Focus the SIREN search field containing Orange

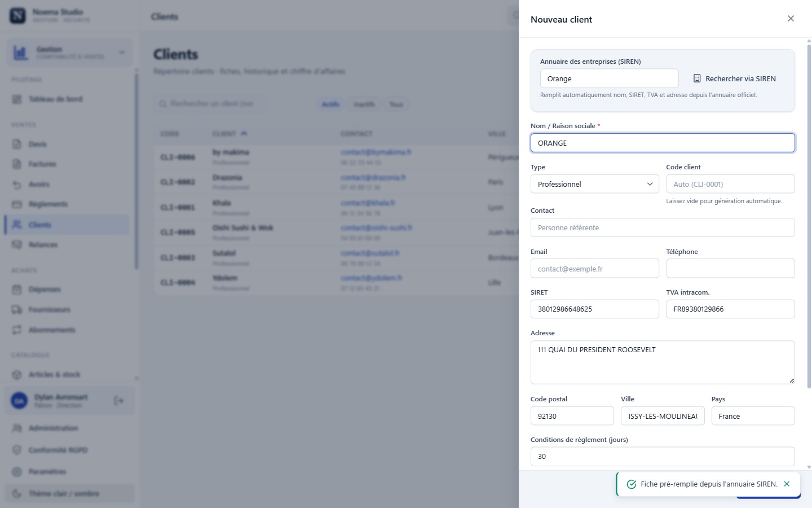(609, 78)
